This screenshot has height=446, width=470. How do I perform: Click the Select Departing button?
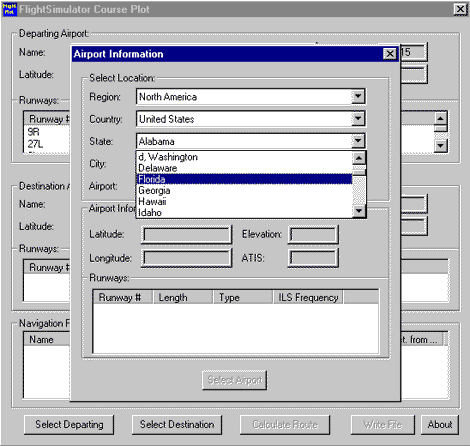pos(69,425)
